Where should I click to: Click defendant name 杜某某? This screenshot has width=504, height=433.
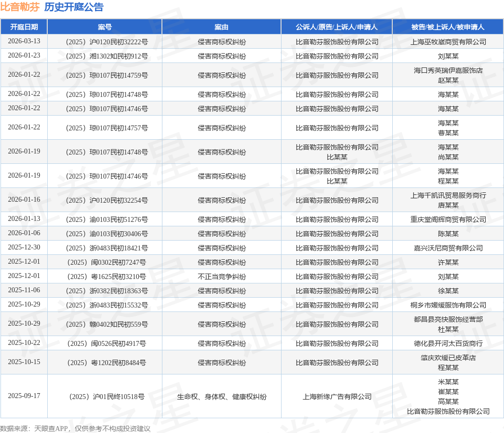(448, 329)
